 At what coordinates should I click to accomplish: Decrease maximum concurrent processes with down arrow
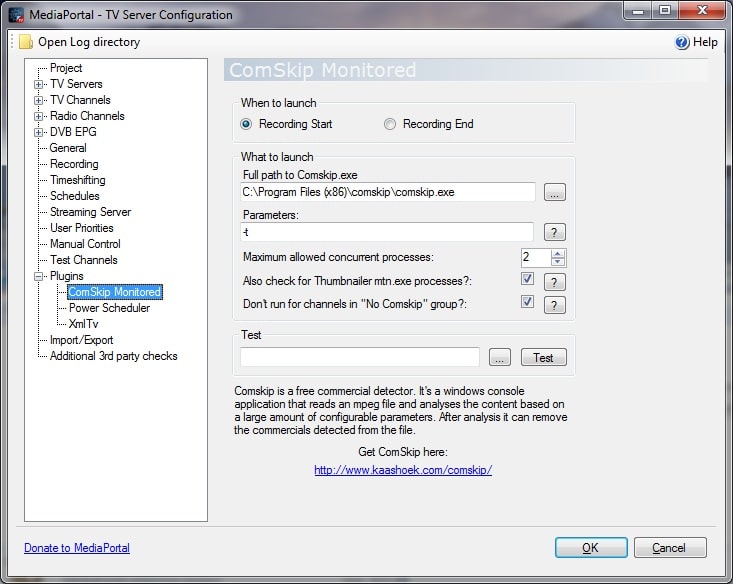click(557, 262)
